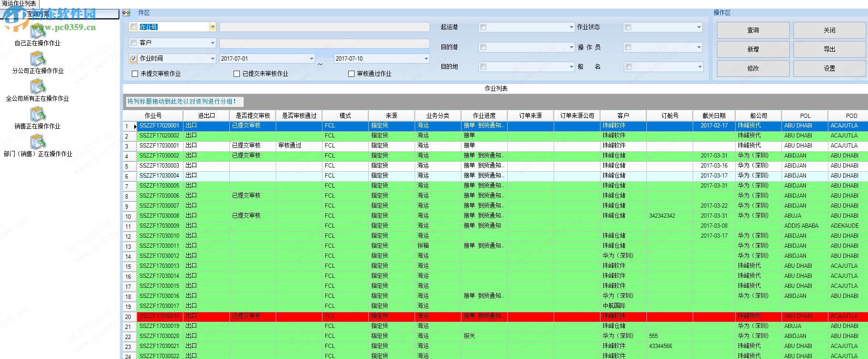
Task: Sort by the 作业进度 column header
Action: point(484,116)
